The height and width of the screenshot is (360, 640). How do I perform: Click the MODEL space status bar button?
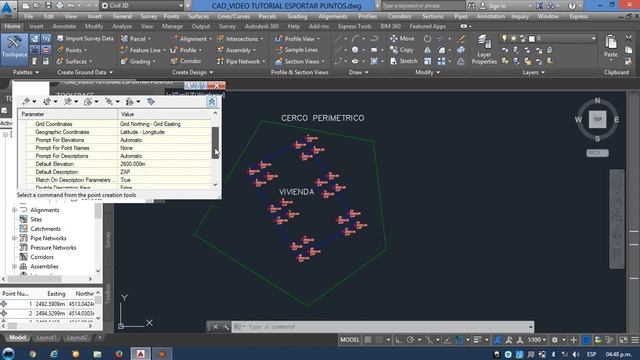(350, 340)
